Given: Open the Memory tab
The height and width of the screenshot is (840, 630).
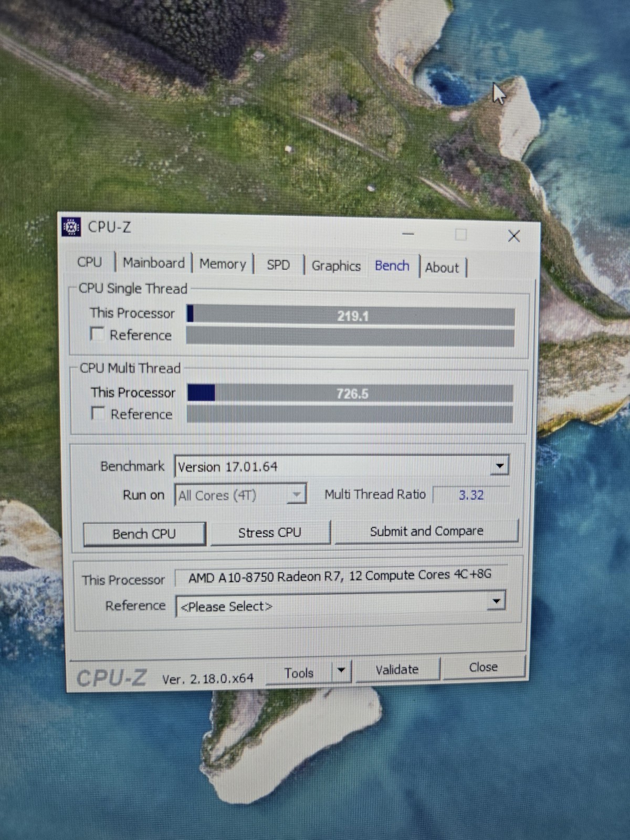Looking at the screenshot, I should [223, 264].
